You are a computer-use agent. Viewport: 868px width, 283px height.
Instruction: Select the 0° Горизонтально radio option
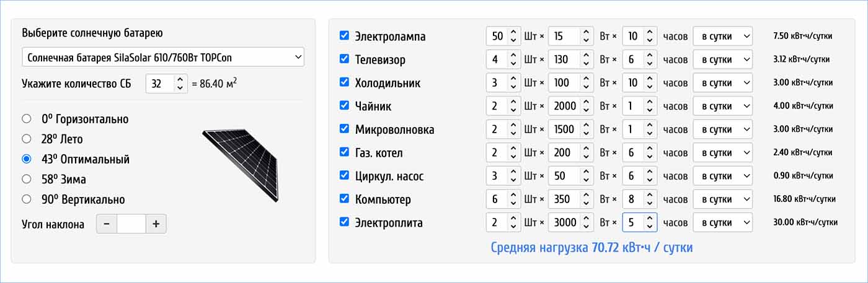[x=27, y=119]
